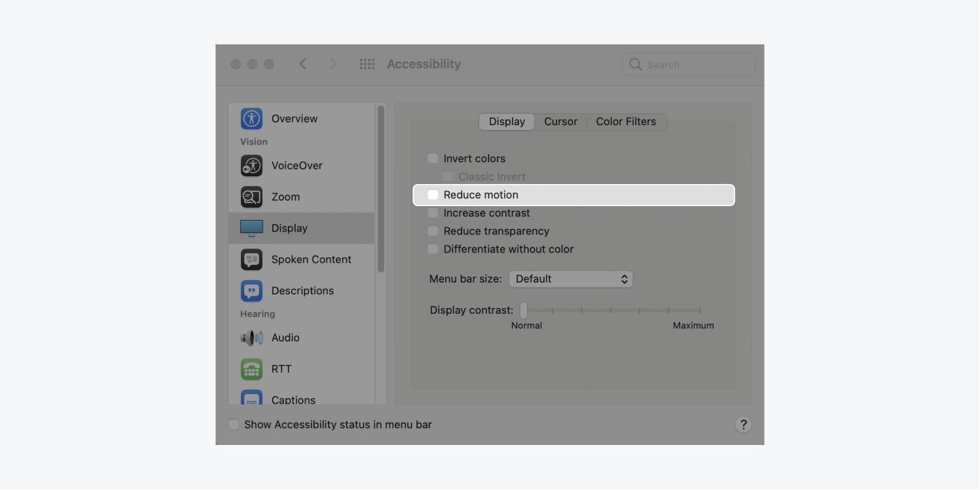Check the Reduce transparency option
The height and width of the screenshot is (490, 980).
433,231
